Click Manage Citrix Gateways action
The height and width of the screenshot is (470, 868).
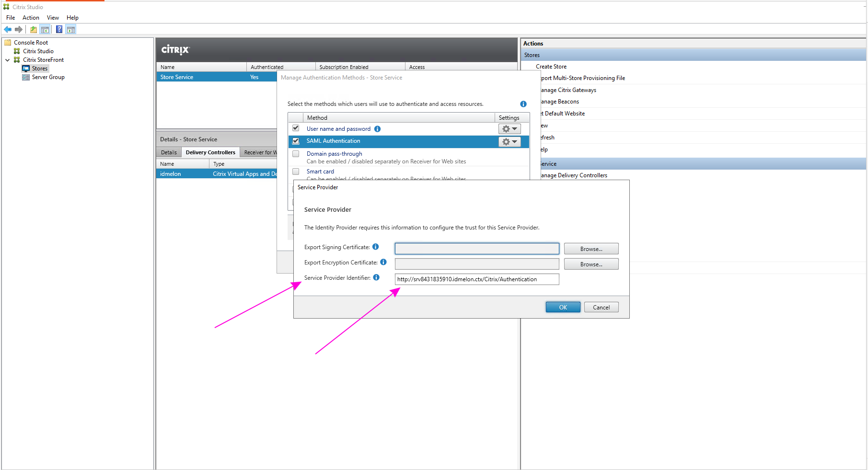568,90
